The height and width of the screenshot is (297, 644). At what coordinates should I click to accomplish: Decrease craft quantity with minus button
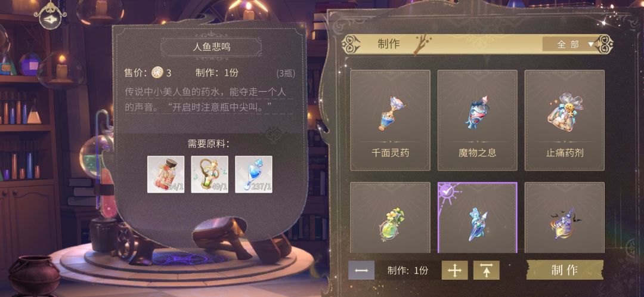[361, 270]
